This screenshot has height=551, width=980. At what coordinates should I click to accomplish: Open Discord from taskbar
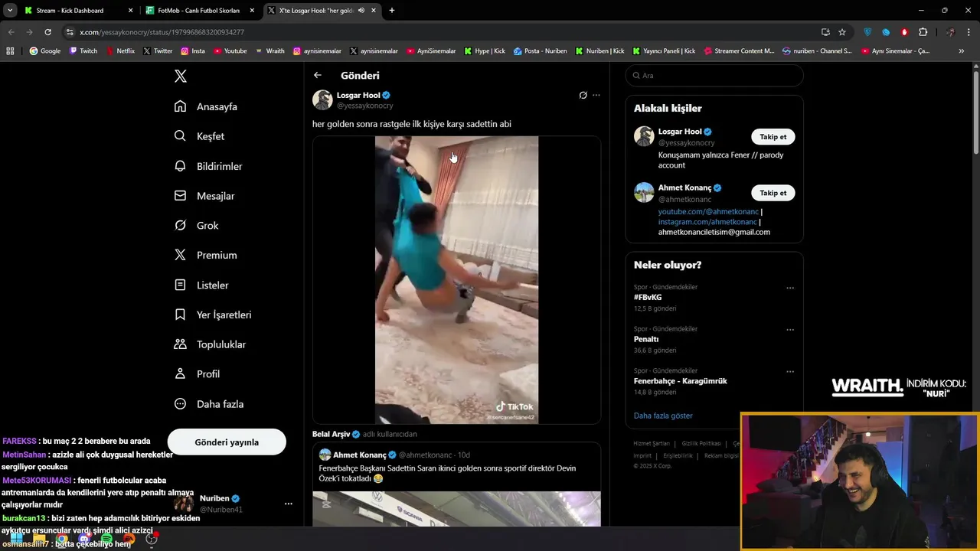pos(84,540)
